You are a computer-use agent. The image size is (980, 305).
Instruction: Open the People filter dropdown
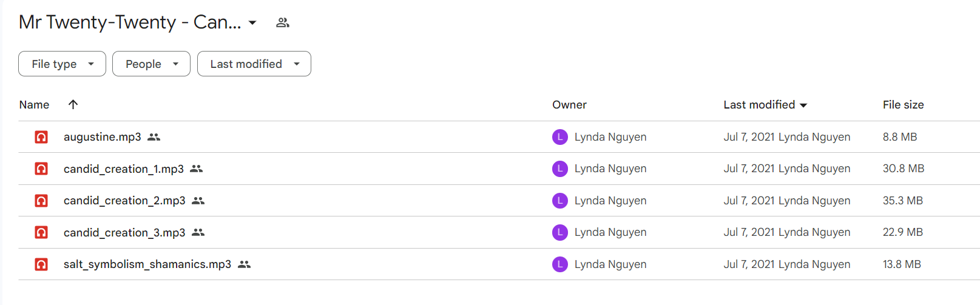[151, 64]
